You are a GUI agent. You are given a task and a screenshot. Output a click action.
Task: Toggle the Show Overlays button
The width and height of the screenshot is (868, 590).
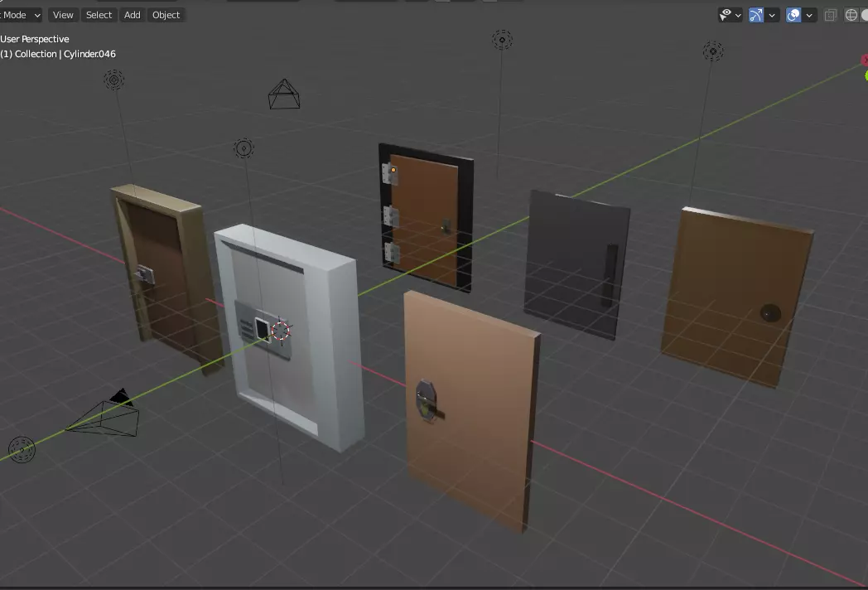(793, 15)
